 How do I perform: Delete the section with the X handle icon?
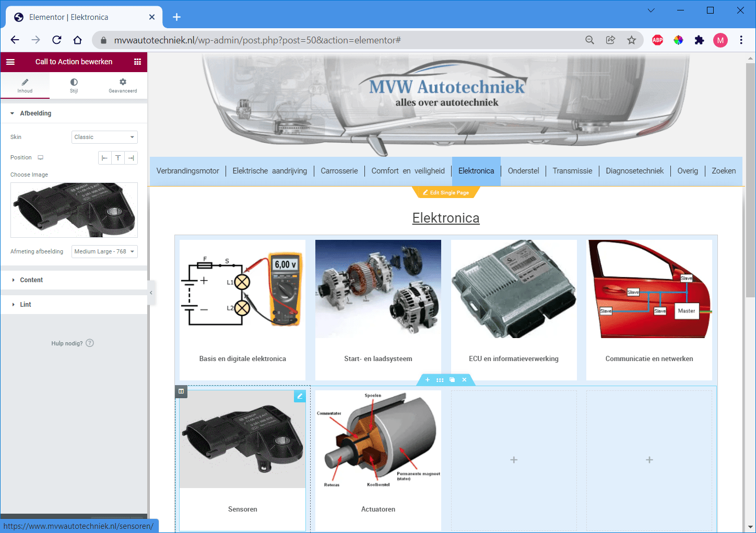(464, 380)
